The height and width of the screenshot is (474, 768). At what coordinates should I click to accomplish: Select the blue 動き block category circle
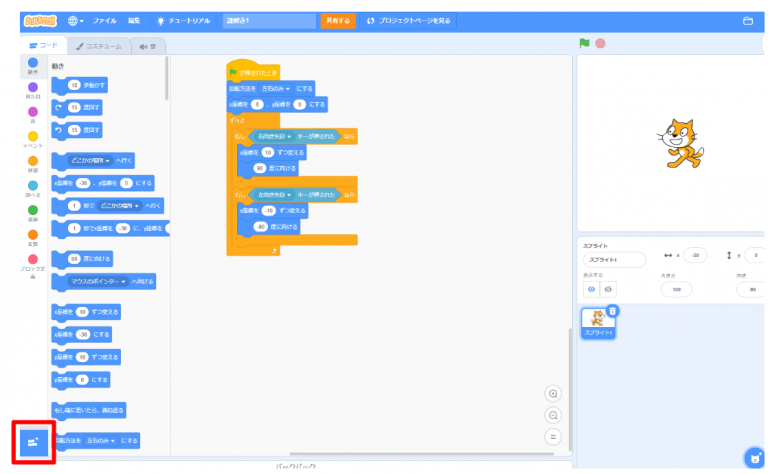(33, 63)
